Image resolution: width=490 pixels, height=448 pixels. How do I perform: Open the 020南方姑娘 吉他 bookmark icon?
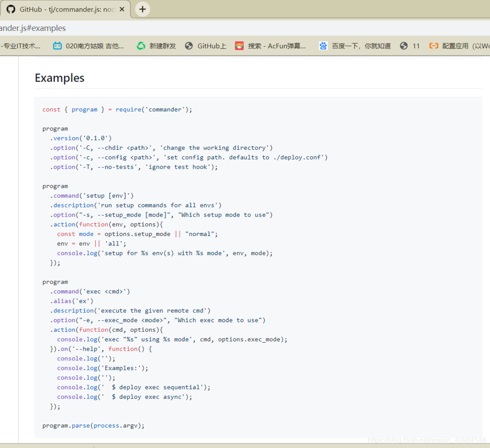tap(57, 46)
